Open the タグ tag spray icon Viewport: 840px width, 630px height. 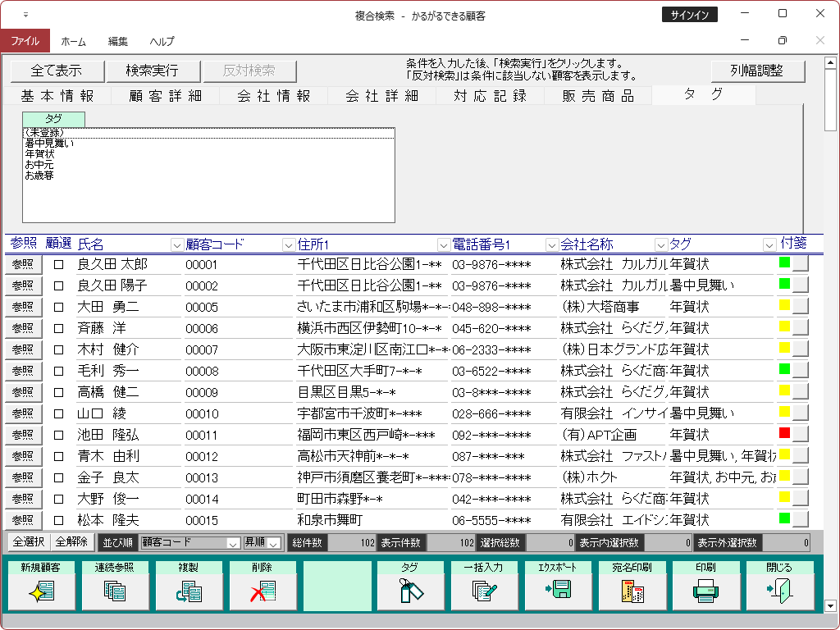[409, 591]
